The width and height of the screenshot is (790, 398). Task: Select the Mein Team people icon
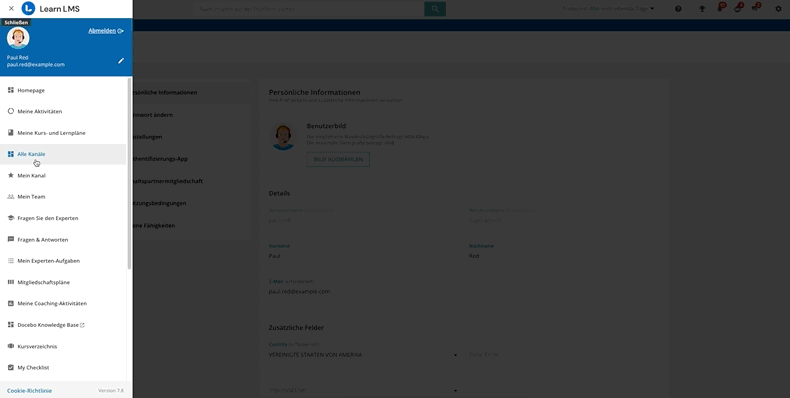click(x=11, y=196)
